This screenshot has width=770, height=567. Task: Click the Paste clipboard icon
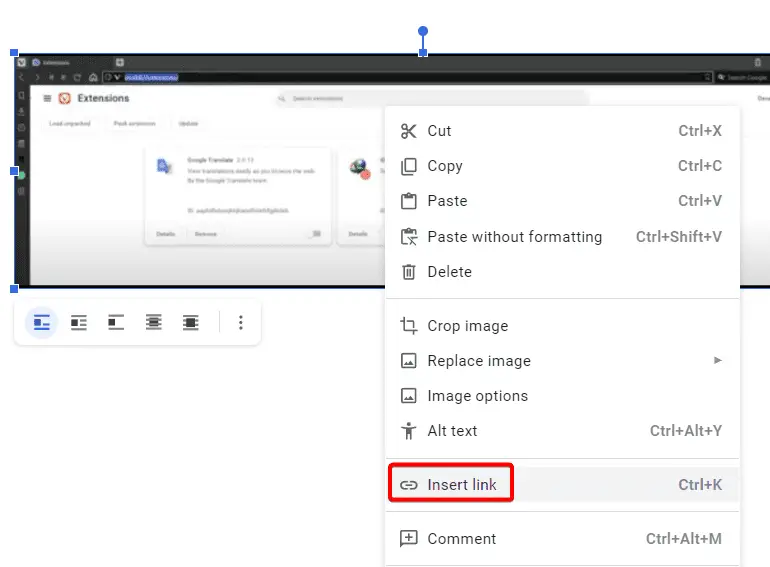point(409,201)
